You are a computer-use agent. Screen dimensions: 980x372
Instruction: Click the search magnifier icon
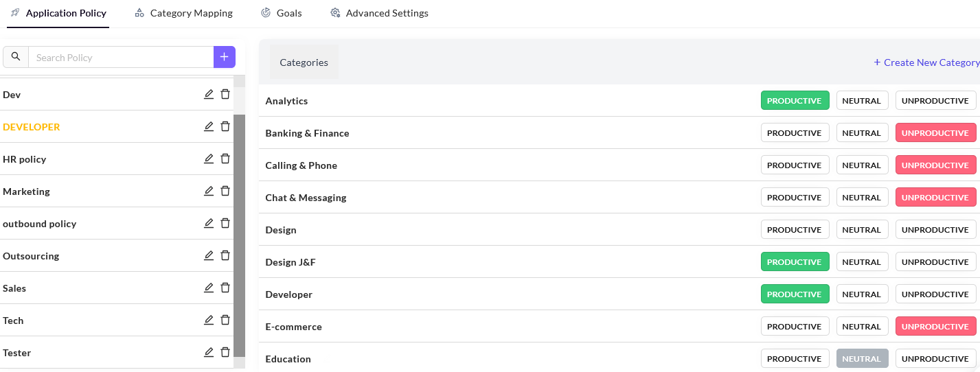16,57
